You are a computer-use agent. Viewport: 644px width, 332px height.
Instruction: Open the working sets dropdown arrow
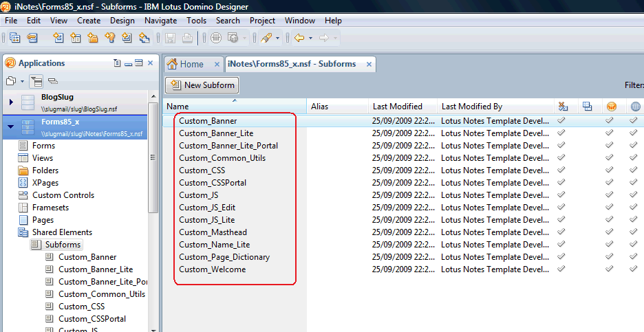coord(22,81)
